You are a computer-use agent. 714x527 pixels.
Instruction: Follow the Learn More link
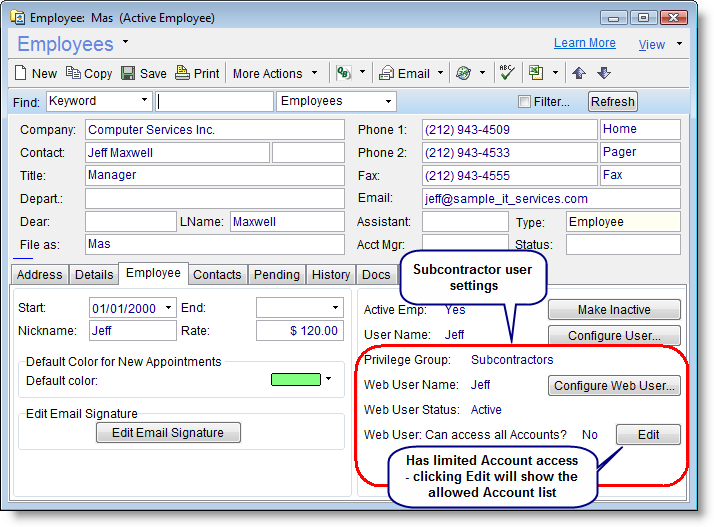(x=584, y=43)
